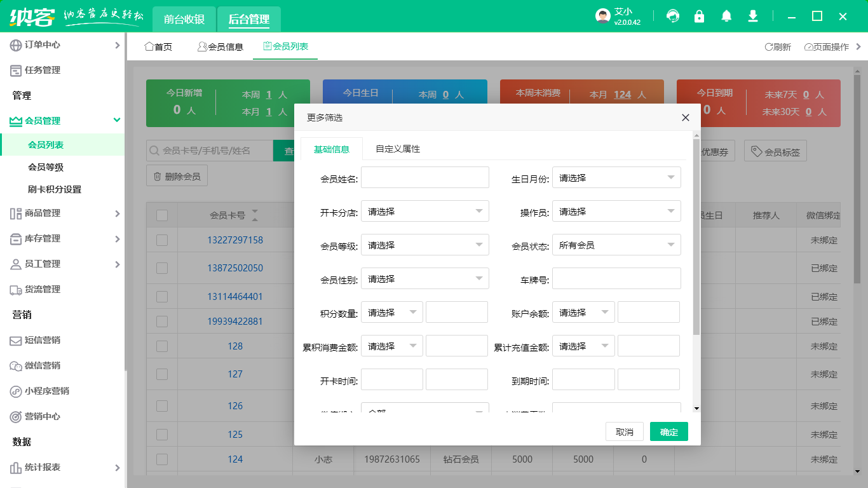
Task: Expand the 会员等级 dropdown
Action: (424, 245)
